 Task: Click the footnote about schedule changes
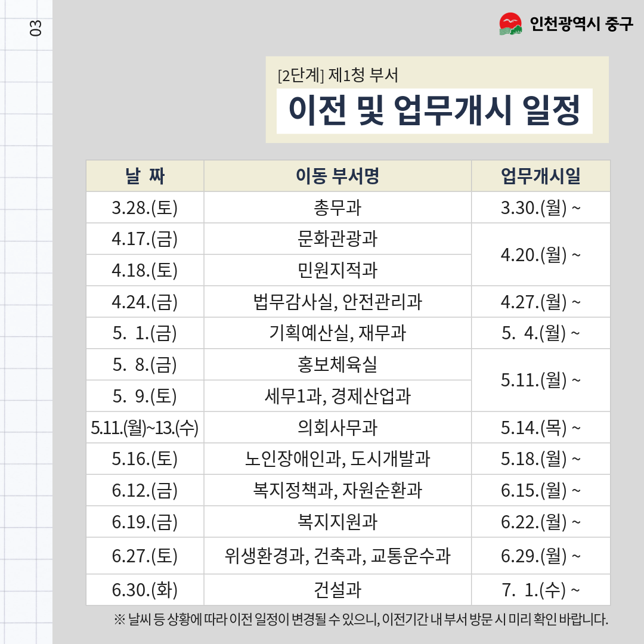[x=361, y=619]
